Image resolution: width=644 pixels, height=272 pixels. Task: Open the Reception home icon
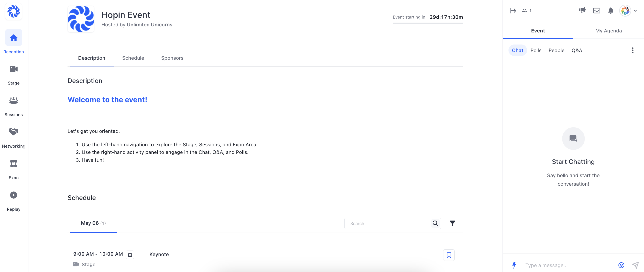13,38
